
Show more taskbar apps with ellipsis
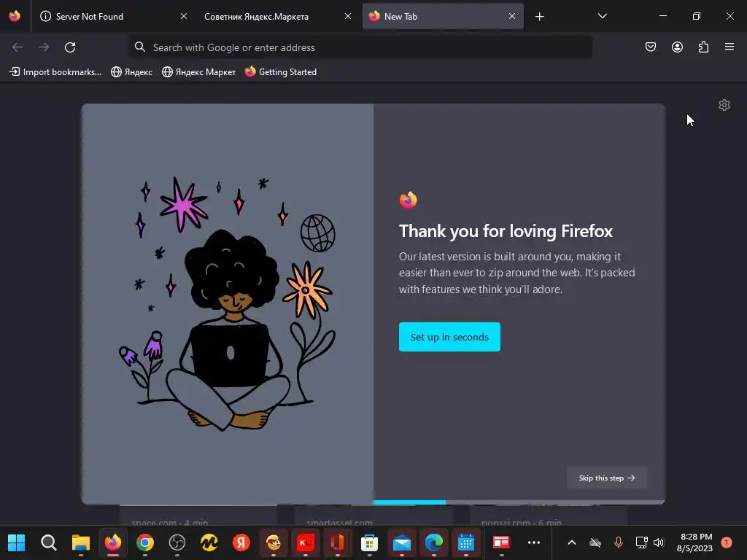[534, 542]
